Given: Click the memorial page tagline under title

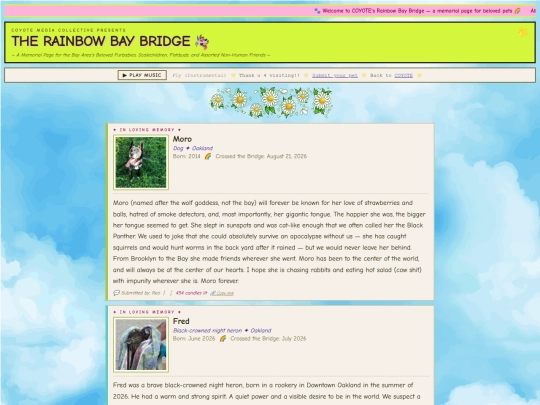Looking at the screenshot, I should click(x=141, y=55).
